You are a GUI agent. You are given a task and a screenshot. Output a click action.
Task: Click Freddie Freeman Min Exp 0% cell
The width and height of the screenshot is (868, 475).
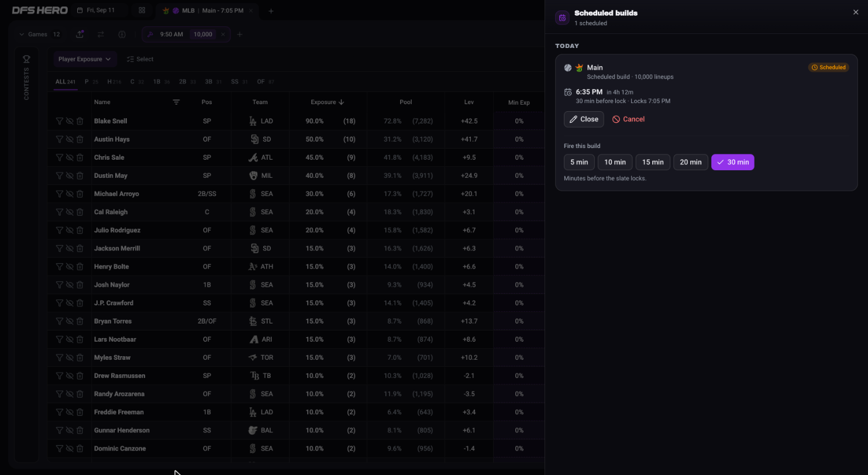point(519,412)
